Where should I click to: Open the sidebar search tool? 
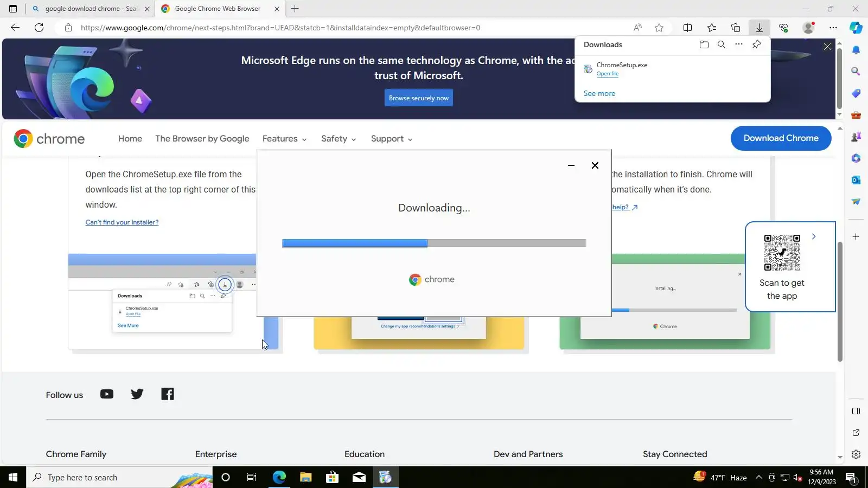click(x=856, y=72)
